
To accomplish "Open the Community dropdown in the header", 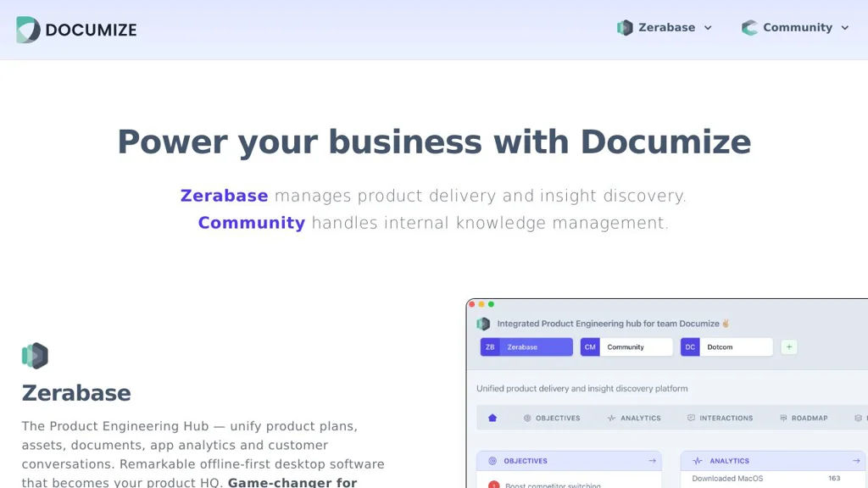I will point(795,28).
